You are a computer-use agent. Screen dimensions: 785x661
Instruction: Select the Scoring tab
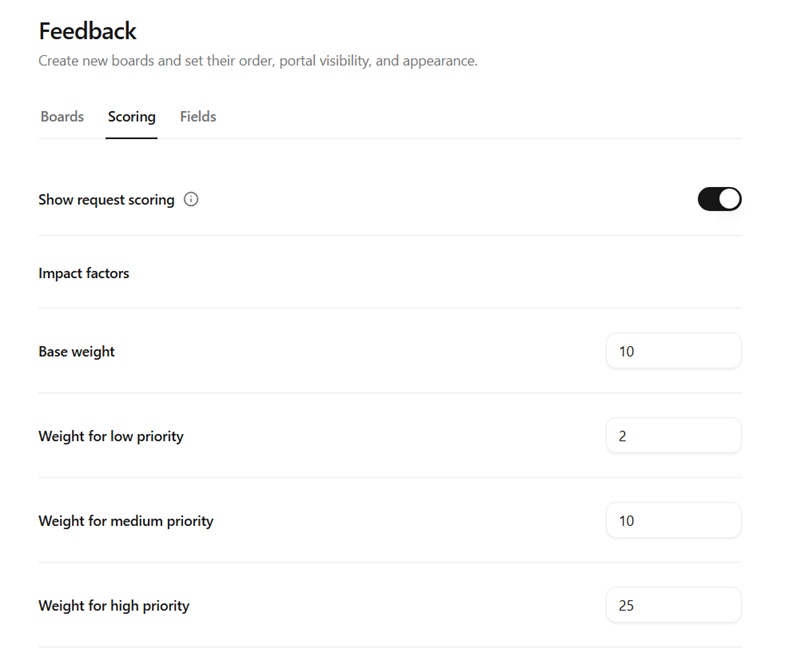click(132, 117)
